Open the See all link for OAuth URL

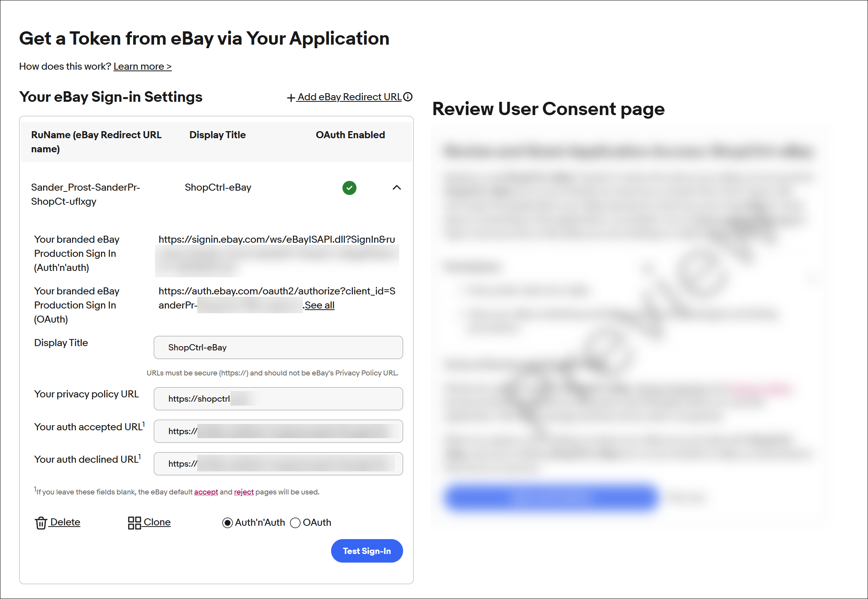click(319, 305)
